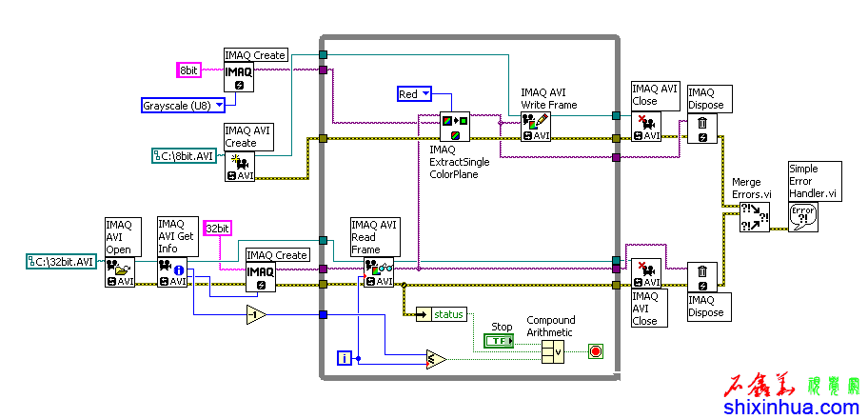Click the IMAQ AVI Read Frame node

pyautogui.click(x=379, y=271)
